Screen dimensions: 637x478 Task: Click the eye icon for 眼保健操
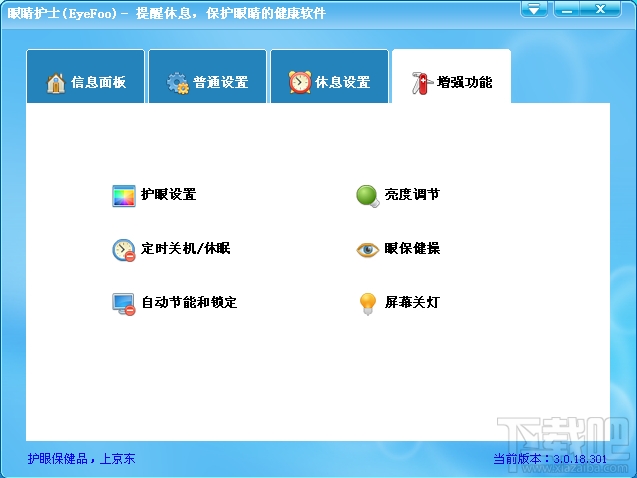pyautogui.click(x=368, y=249)
